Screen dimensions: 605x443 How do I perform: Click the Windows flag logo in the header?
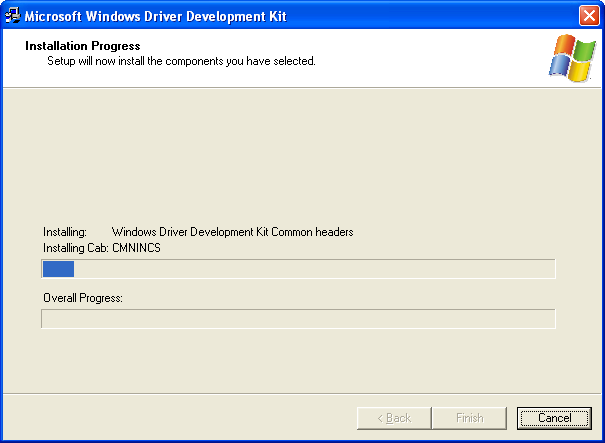(571, 58)
